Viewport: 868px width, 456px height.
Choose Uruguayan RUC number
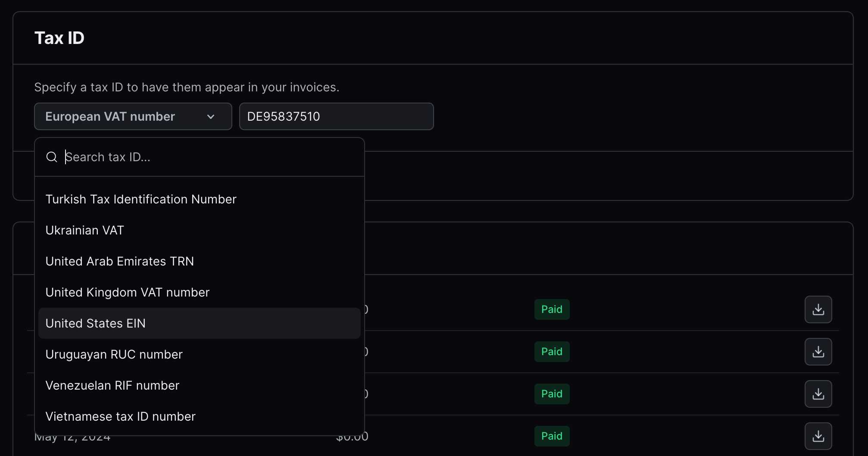coord(114,354)
